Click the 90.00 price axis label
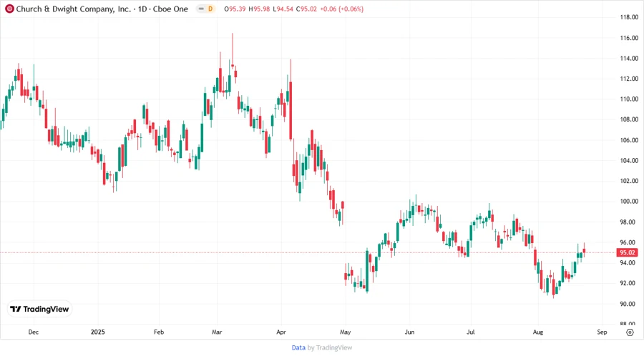Screen dimensions: 644x356 point(629,304)
